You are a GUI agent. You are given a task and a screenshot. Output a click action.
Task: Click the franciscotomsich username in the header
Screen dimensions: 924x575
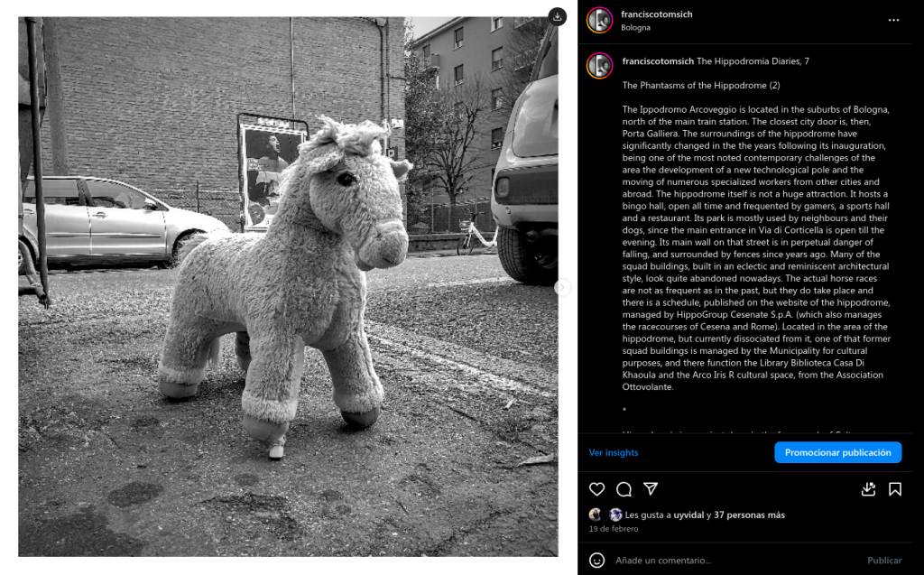coord(657,14)
